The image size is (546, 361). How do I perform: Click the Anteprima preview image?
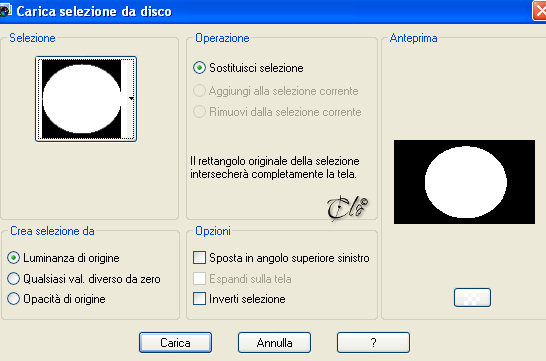tap(464, 182)
